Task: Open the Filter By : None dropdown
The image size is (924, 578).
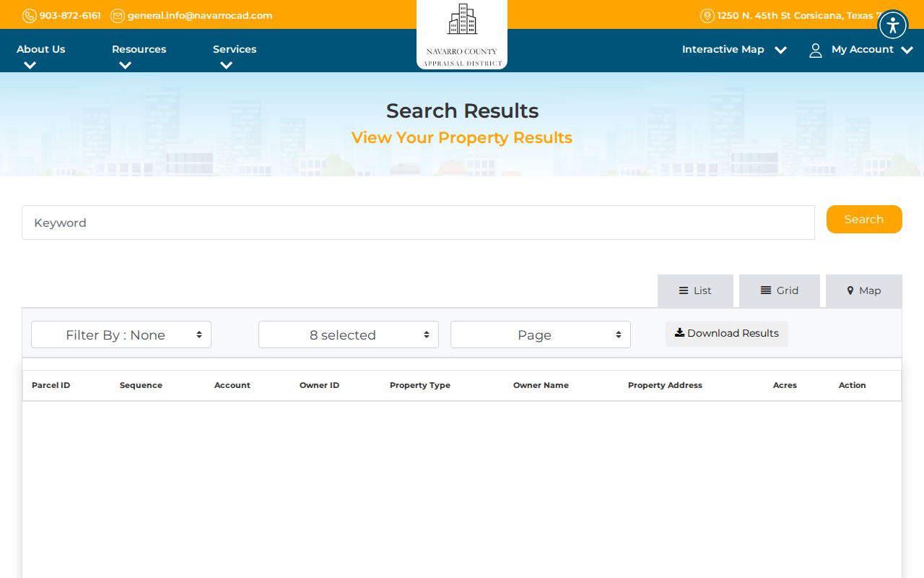Action: click(121, 335)
